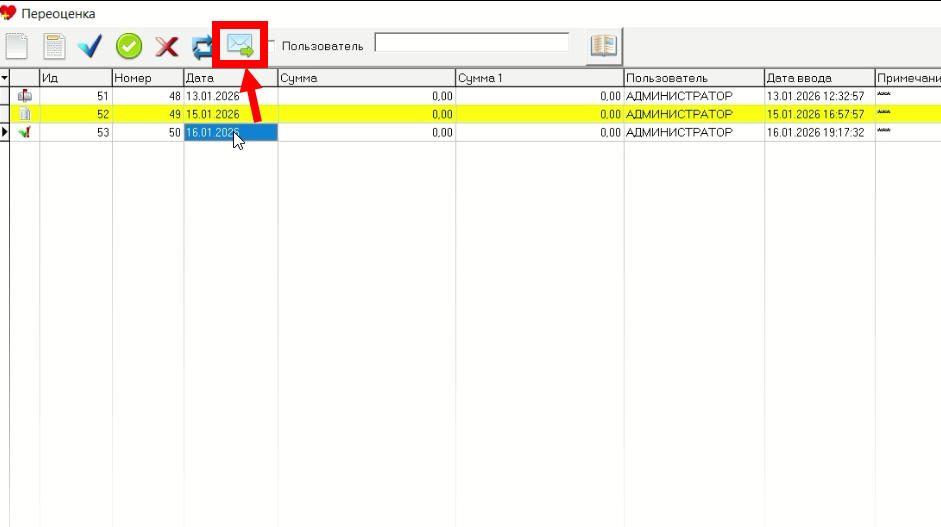Select the Номер cell 49
Screen dimensions: 941x527
pyautogui.click(x=148, y=114)
